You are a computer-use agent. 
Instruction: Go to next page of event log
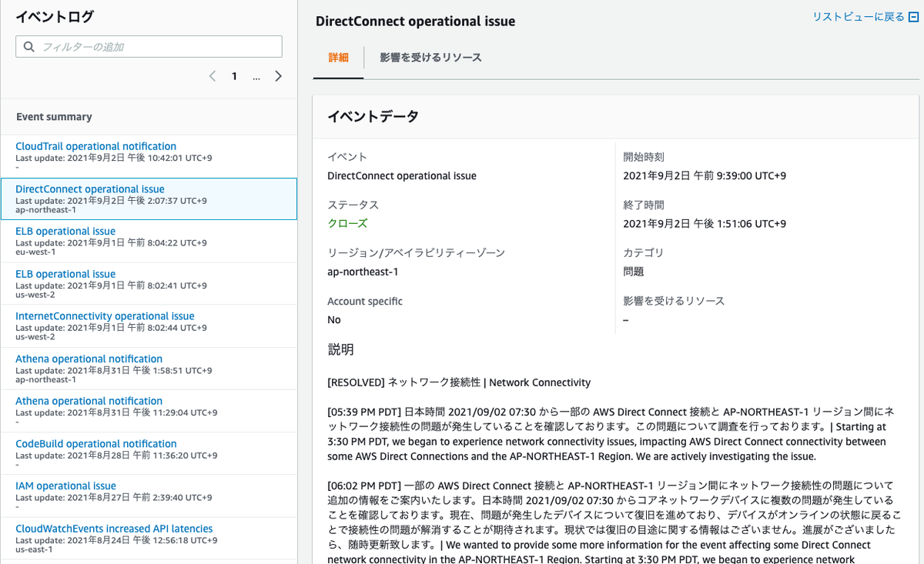279,76
